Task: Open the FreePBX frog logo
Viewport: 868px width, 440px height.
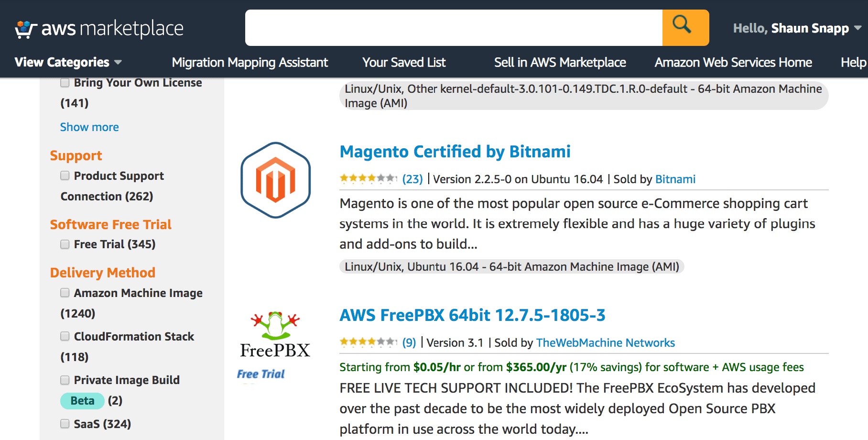Action: [x=275, y=334]
